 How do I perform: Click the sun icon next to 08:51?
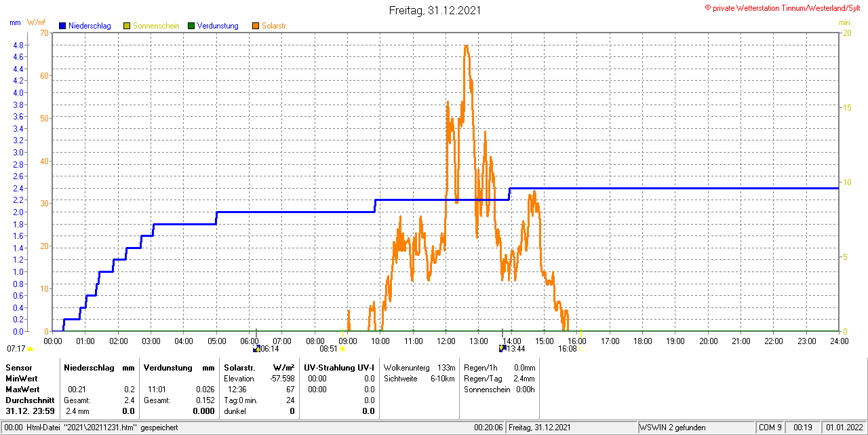point(342,349)
